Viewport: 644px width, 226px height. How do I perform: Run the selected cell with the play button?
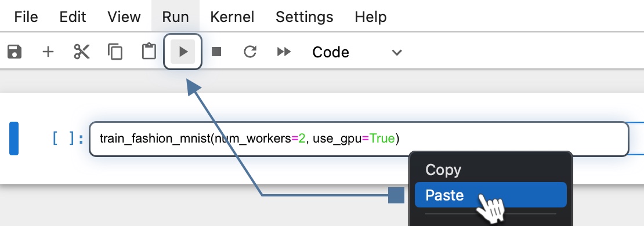point(183,52)
